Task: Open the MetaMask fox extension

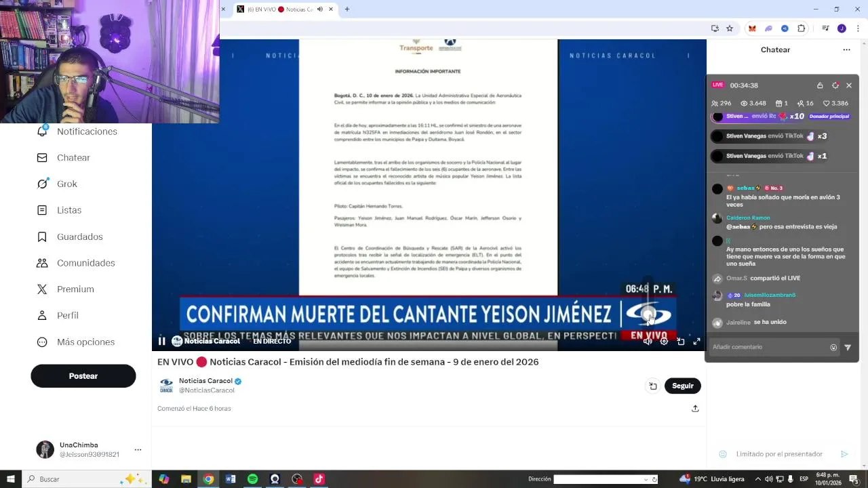Action: point(752,28)
